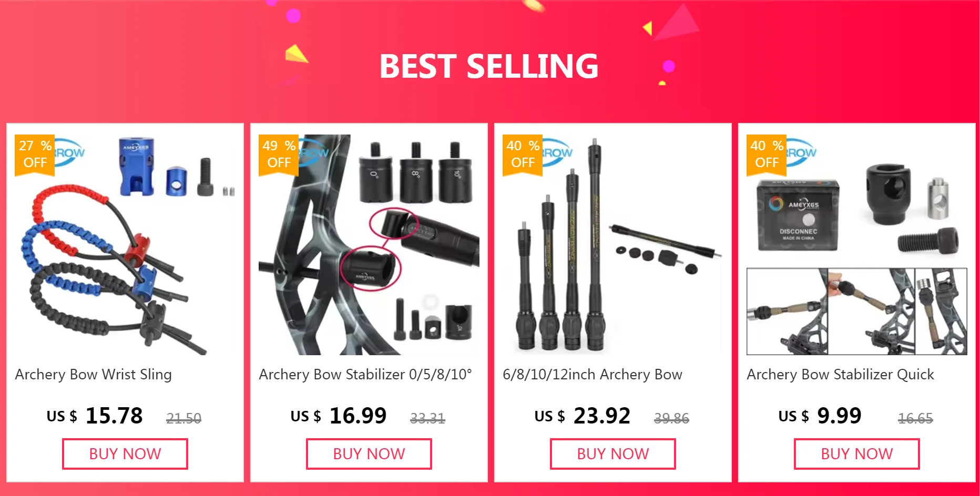Click the wrist sling product image
Image resolution: width=980 pixels, height=496 pixels.
(125, 245)
